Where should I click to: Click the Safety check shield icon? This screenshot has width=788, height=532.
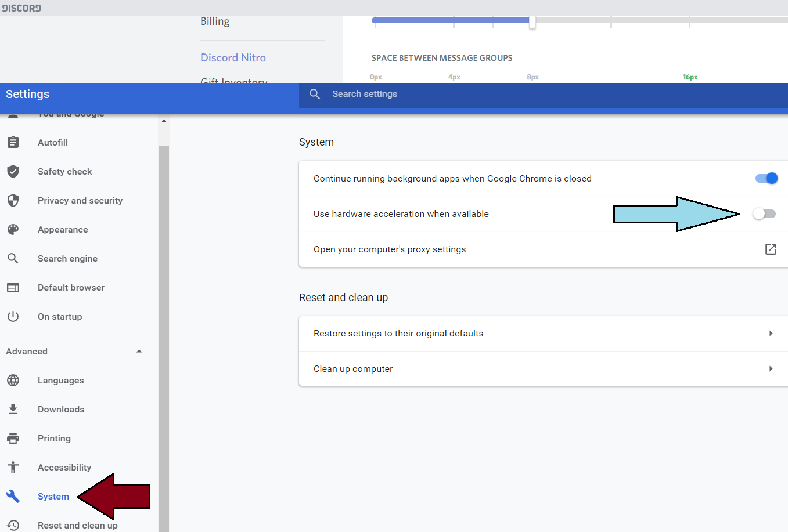[13, 171]
